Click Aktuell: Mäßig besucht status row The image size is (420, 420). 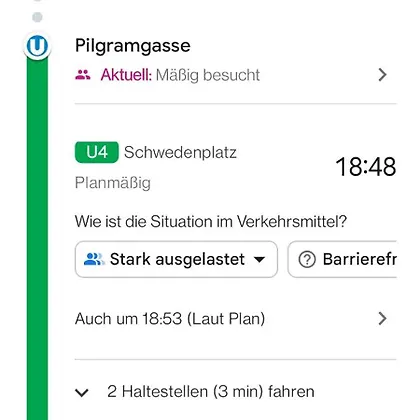[x=231, y=75]
